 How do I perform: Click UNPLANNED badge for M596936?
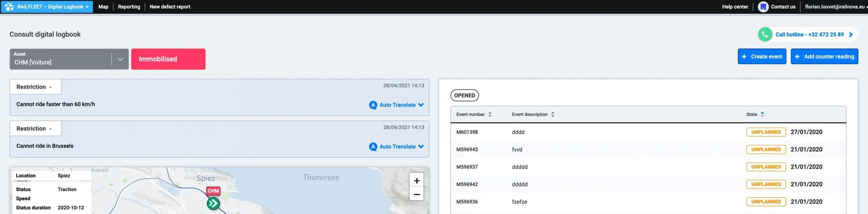tap(766, 202)
